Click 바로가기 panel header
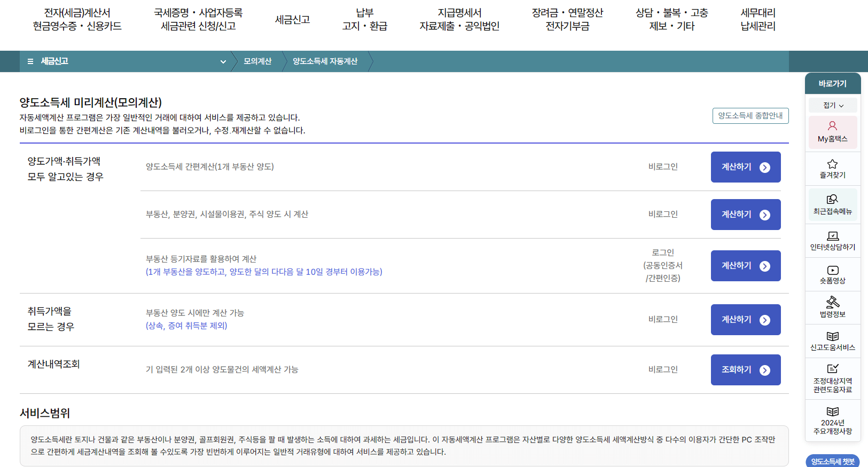This screenshot has height=467, width=868. pos(833,84)
